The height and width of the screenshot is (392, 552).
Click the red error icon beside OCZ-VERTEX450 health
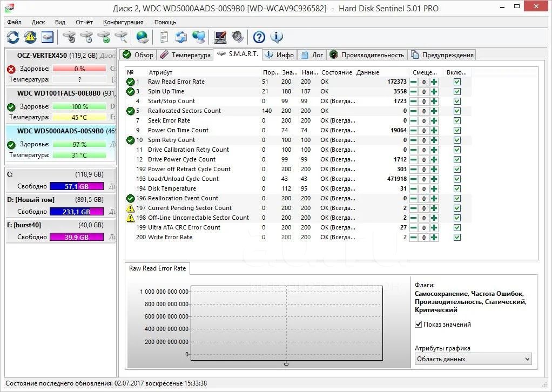click(11, 69)
